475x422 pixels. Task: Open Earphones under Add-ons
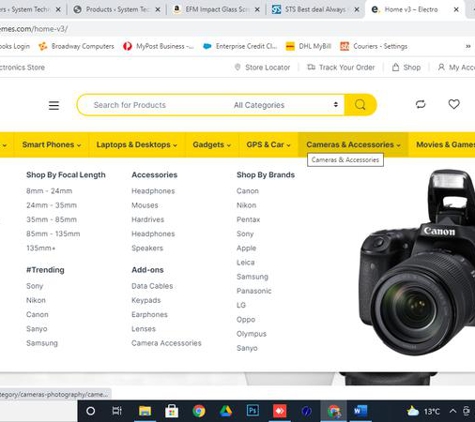(x=149, y=315)
